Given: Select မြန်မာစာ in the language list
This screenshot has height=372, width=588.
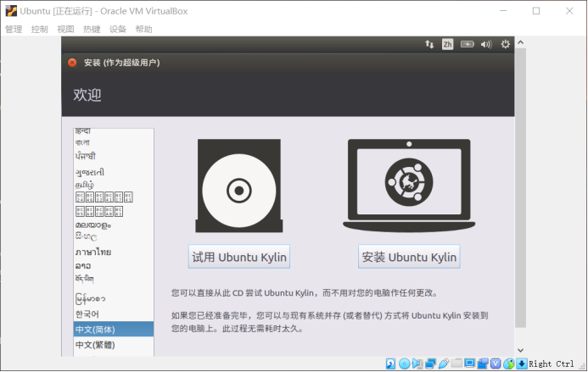Looking at the screenshot, I should [114, 298].
